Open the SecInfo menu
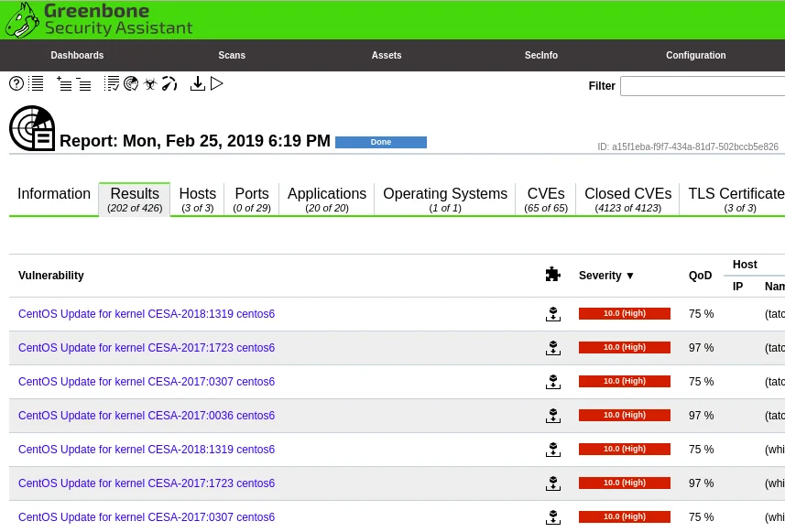Image resolution: width=785 pixels, height=532 pixels. pos(541,55)
